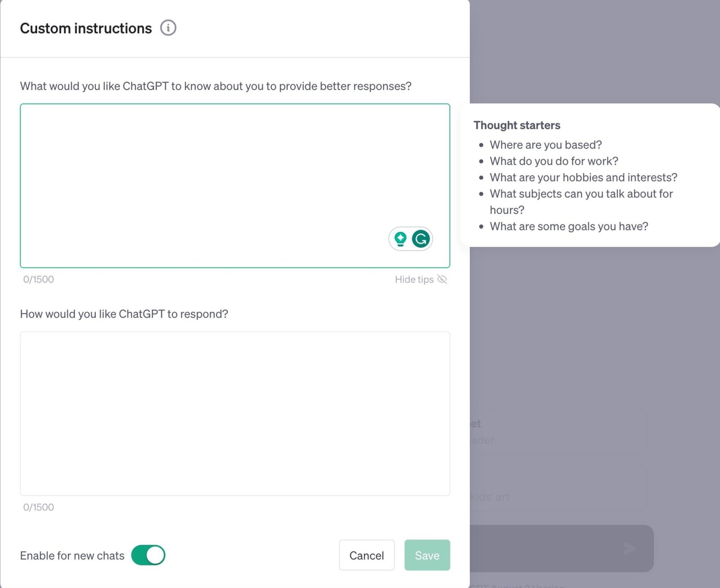The width and height of the screenshot is (720, 588).
Task: Hide the tips panel via Hide tips link
Action: 414,279
